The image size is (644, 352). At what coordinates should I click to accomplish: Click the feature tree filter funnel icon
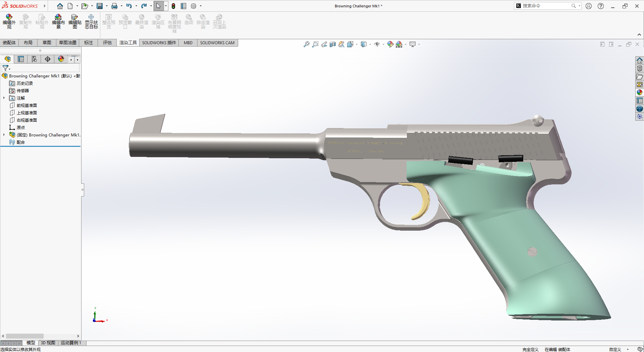[x=5, y=68]
